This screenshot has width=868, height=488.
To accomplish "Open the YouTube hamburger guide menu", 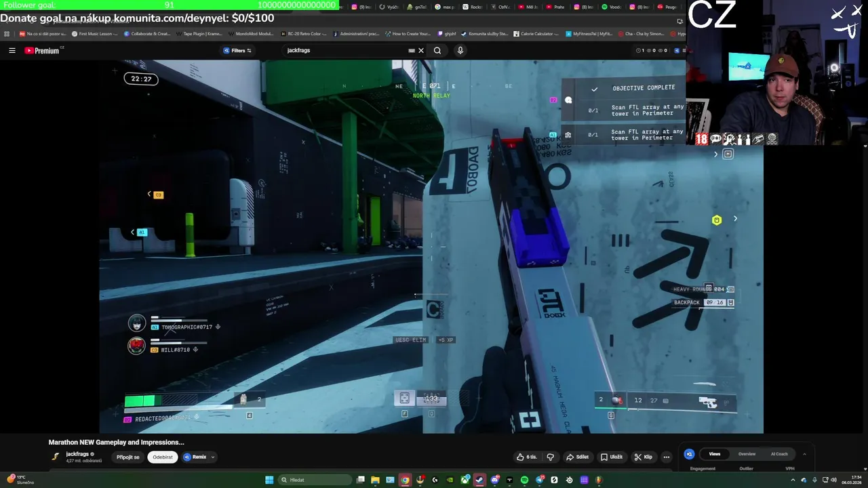I will click(12, 50).
